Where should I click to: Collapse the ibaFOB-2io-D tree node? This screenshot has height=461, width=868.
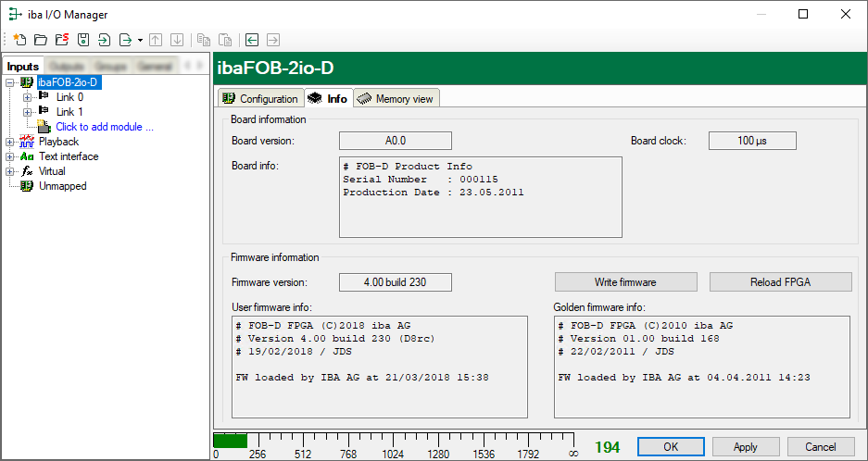[10, 82]
